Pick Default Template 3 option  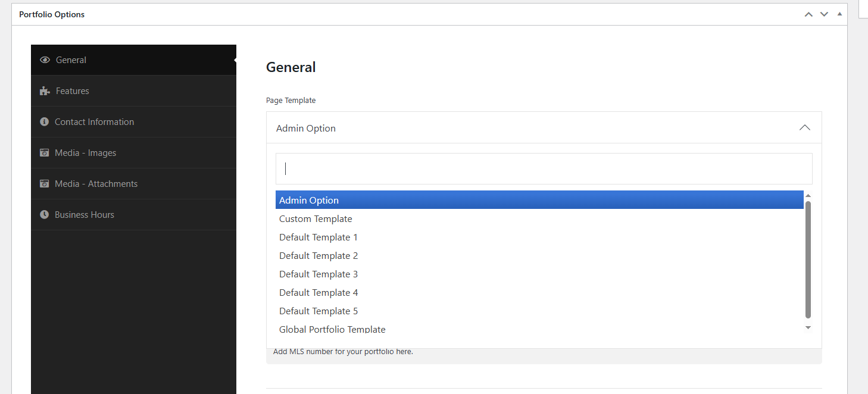click(x=319, y=274)
